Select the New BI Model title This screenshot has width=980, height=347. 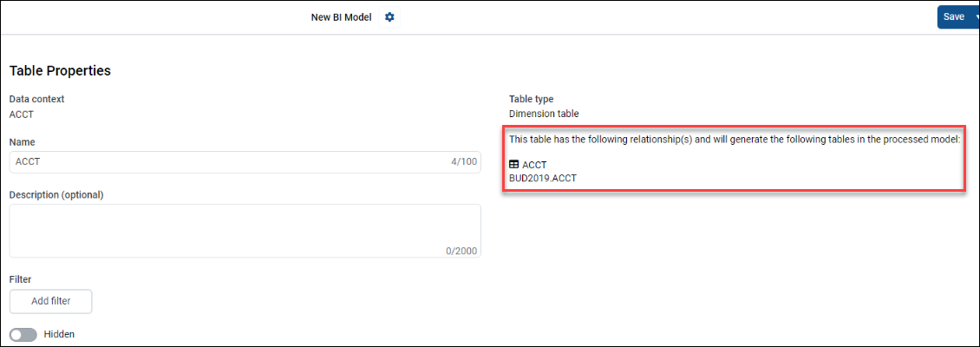[341, 17]
